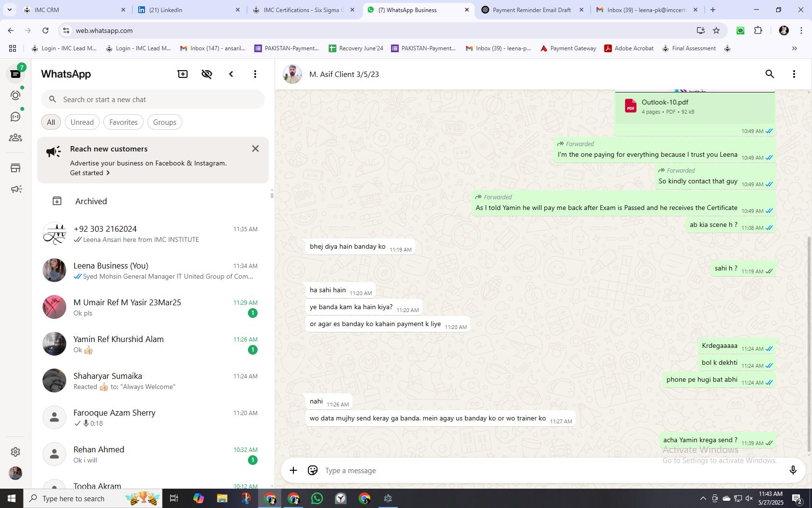Select the Favorites filter chip
This screenshot has height=508, width=812.
123,122
